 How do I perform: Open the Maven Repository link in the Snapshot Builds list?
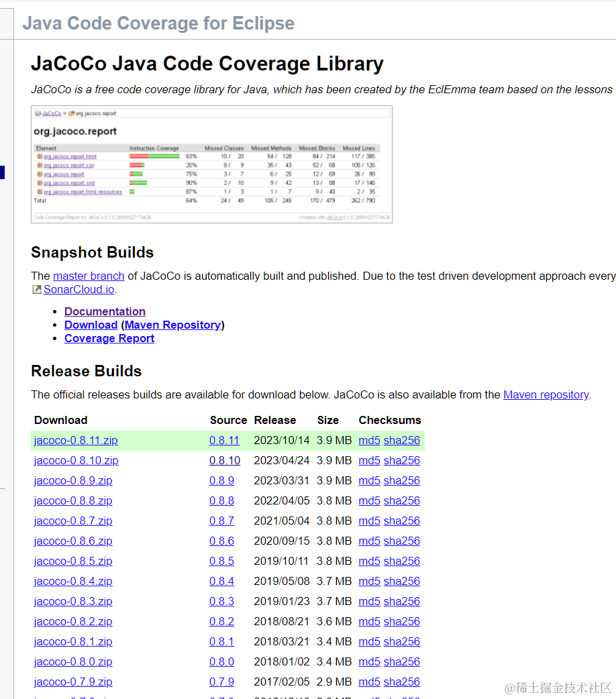pyautogui.click(x=172, y=325)
